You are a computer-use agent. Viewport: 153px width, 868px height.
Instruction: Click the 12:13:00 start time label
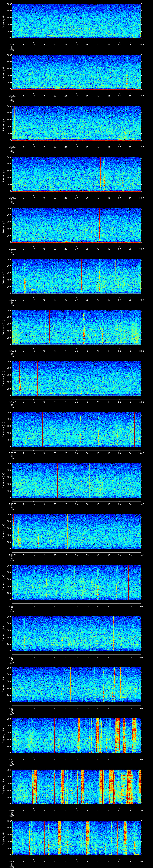12,657
